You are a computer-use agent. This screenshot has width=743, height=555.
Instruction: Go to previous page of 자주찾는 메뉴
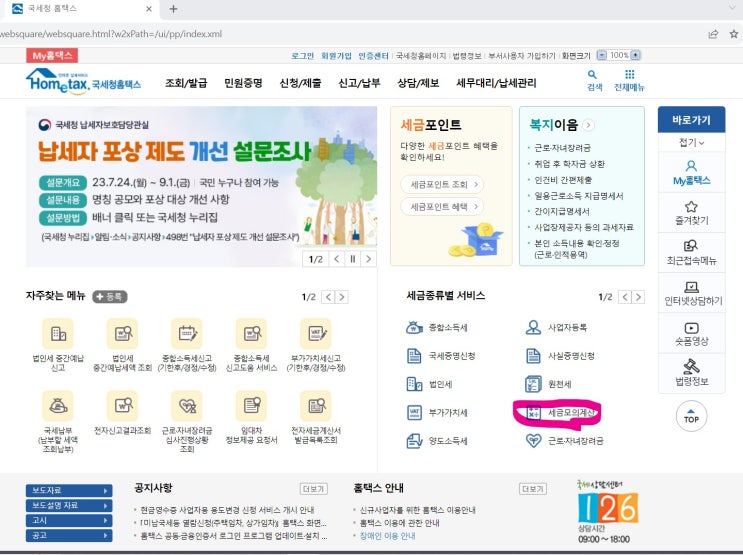click(x=328, y=297)
